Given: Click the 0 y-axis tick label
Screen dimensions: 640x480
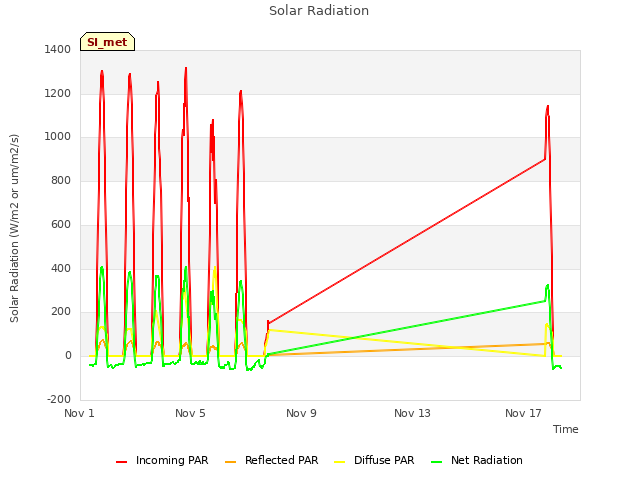Looking at the screenshot, I should tap(68, 356).
